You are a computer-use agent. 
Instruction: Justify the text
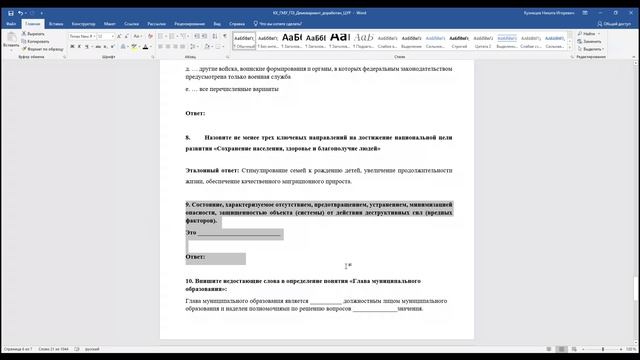tap(182, 47)
